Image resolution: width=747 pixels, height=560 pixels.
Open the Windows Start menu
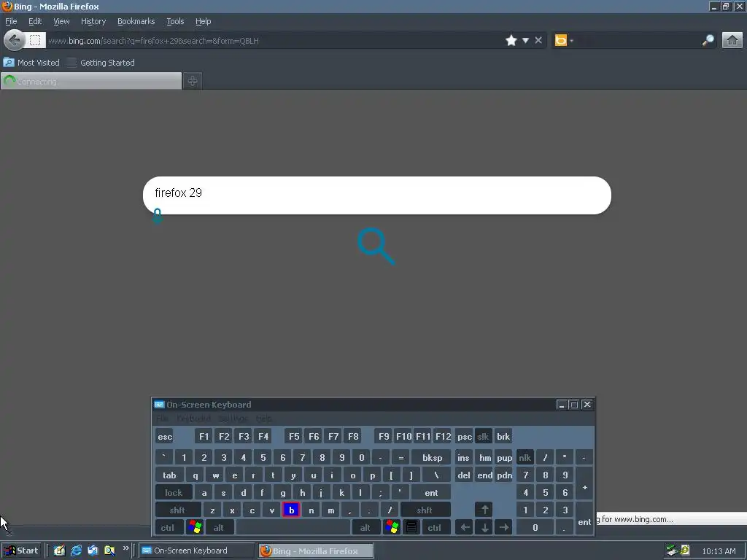pyautogui.click(x=21, y=551)
